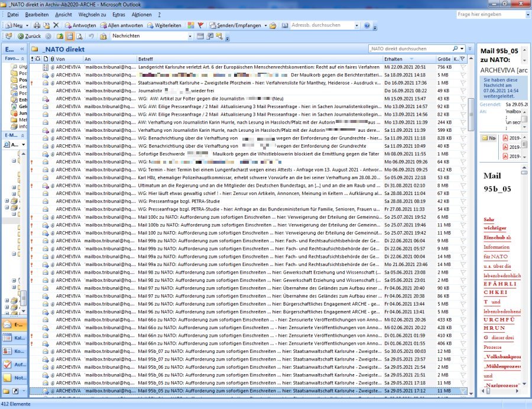Go up one level folder icon
The image size is (532, 409).
pyautogui.click(x=60, y=36)
